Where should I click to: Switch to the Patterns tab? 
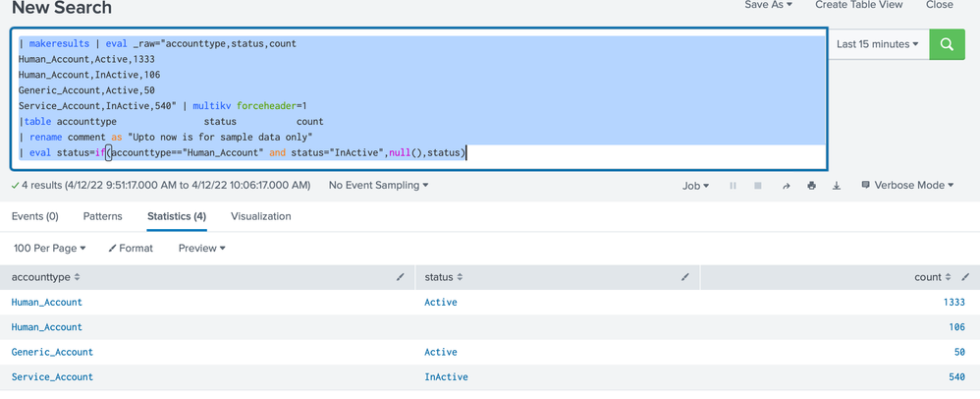[x=102, y=216]
